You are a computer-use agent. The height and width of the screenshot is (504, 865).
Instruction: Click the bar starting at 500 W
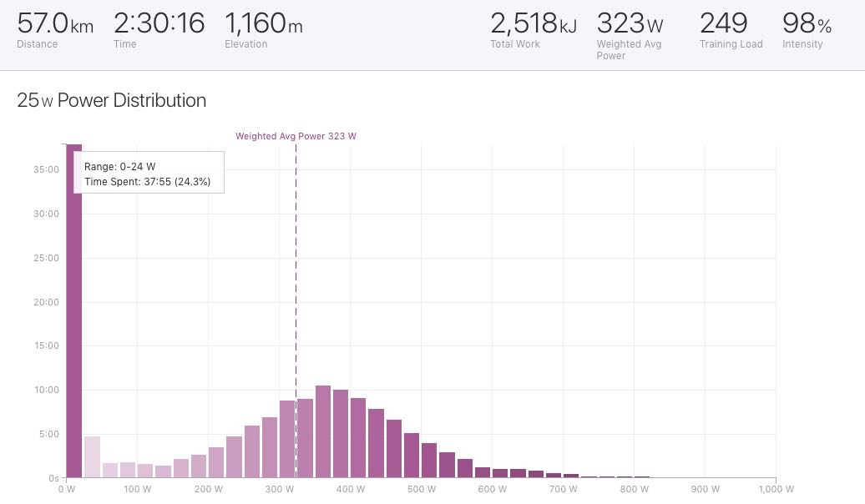coord(429,461)
